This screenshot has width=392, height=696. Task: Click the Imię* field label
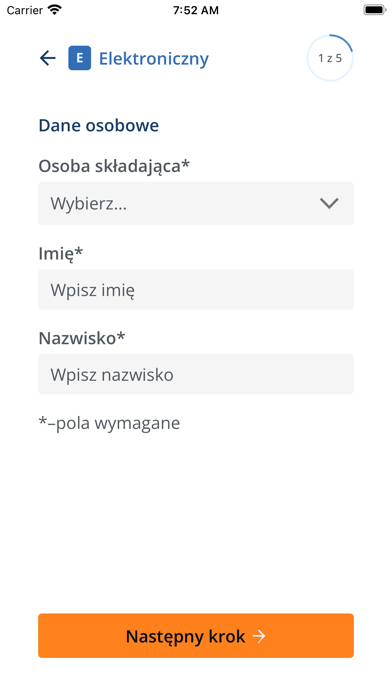pos(61,253)
